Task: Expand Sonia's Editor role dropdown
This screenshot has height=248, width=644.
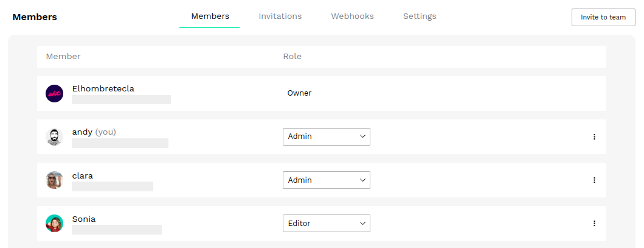Action: (327, 224)
